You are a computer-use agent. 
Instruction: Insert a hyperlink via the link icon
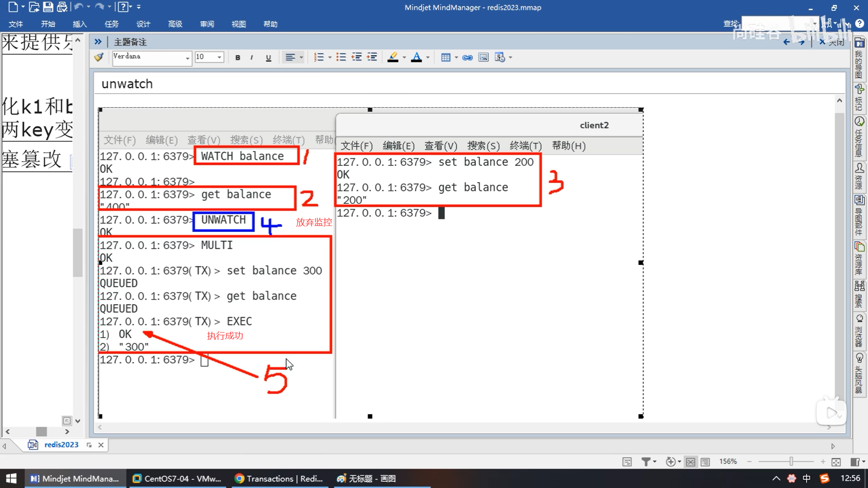(467, 57)
